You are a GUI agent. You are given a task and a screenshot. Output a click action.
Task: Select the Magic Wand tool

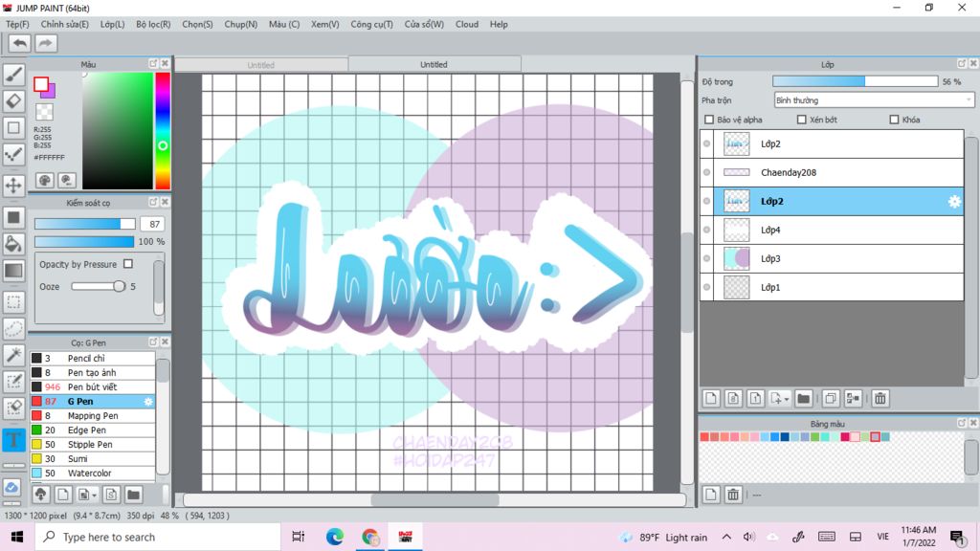(13, 355)
